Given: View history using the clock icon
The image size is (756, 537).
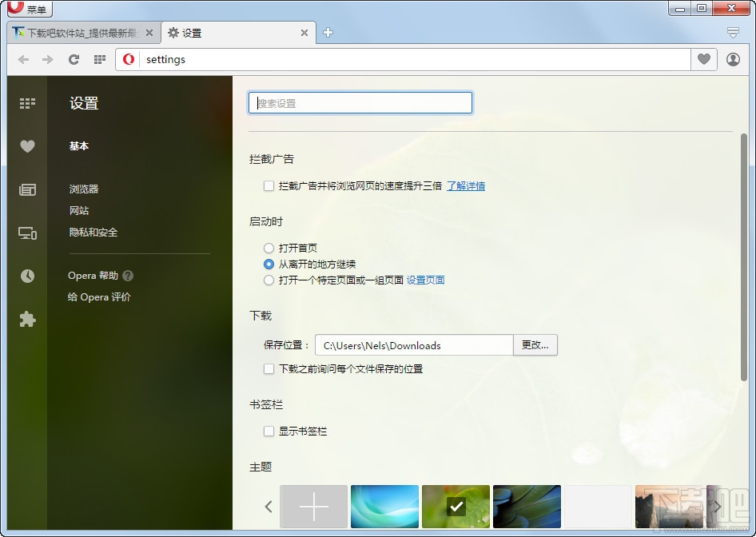Looking at the screenshot, I should 26,276.
